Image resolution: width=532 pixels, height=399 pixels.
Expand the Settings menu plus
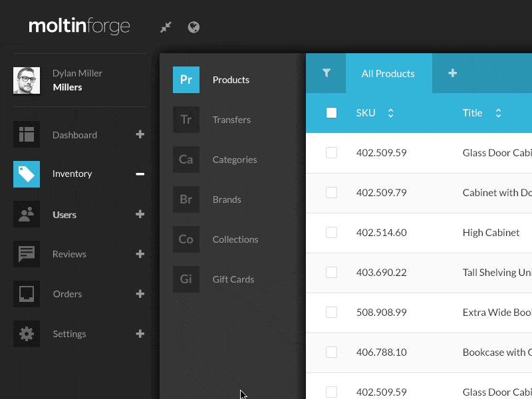click(140, 334)
